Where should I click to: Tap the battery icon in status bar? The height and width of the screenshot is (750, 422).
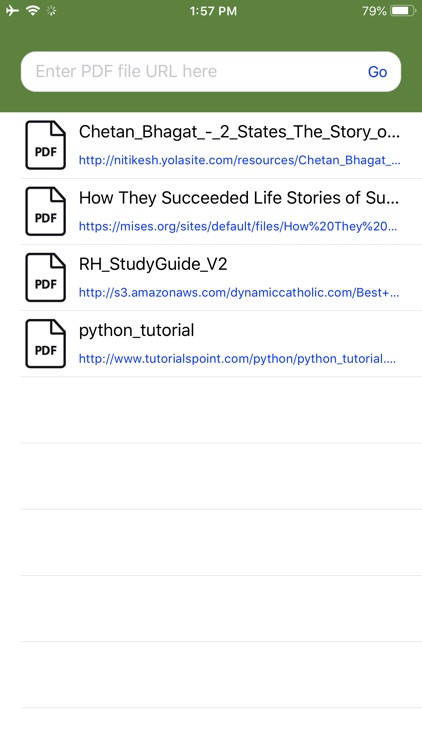tap(403, 11)
